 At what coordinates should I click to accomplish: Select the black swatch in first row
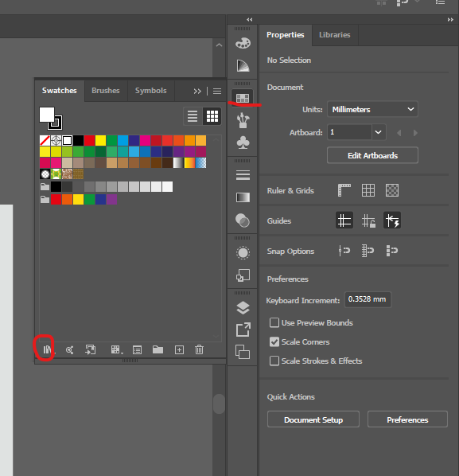click(78, 141)
